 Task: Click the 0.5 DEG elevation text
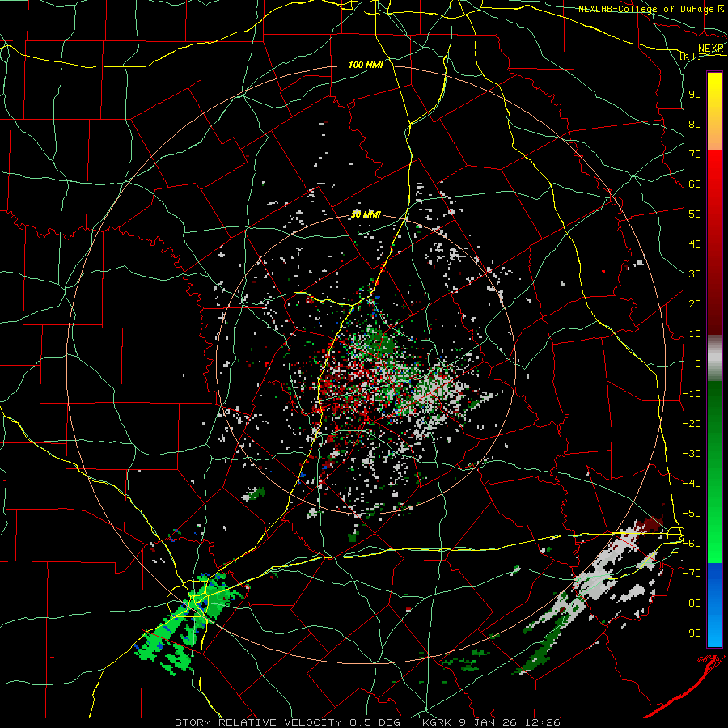pyautogui.click(x=375, y=722)
